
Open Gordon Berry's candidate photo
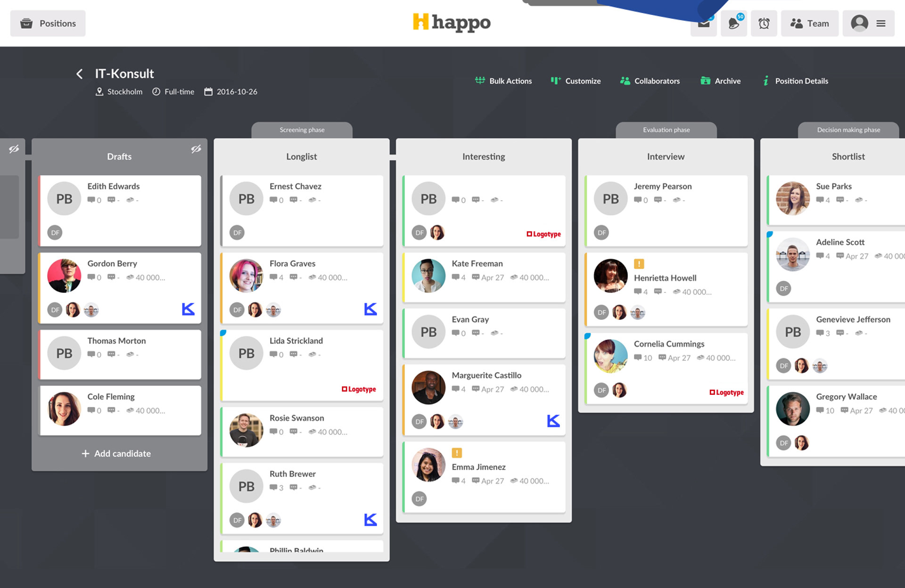click(x=64, y=276)
